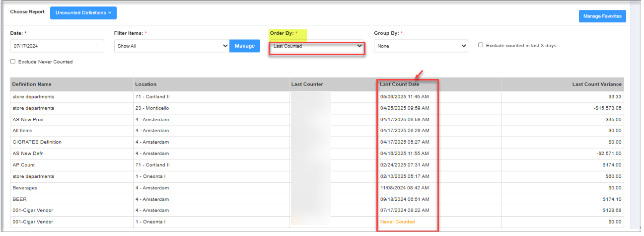Toggle the Exclude Never Counted checkbox
The image size is (644, 236).
pyautogui.click(x=13, y=62)
